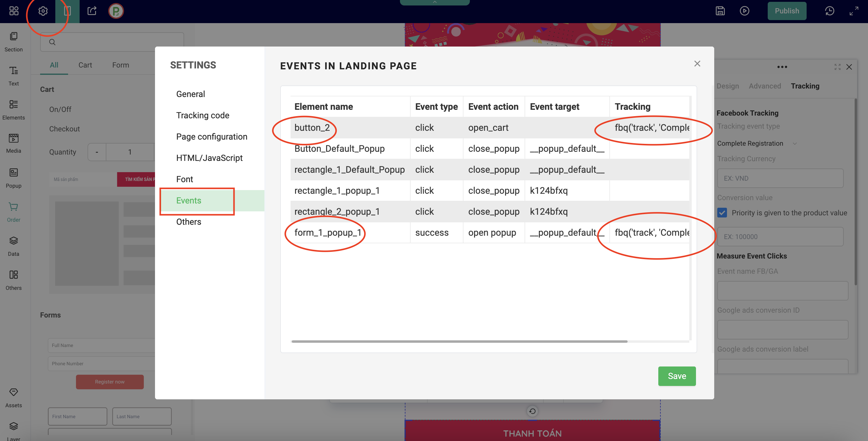Image resolution: width=868 pixels, height=441 pixels.
Task: Open the Layer panel in sidebar
Action: click(x=13, y=431)
